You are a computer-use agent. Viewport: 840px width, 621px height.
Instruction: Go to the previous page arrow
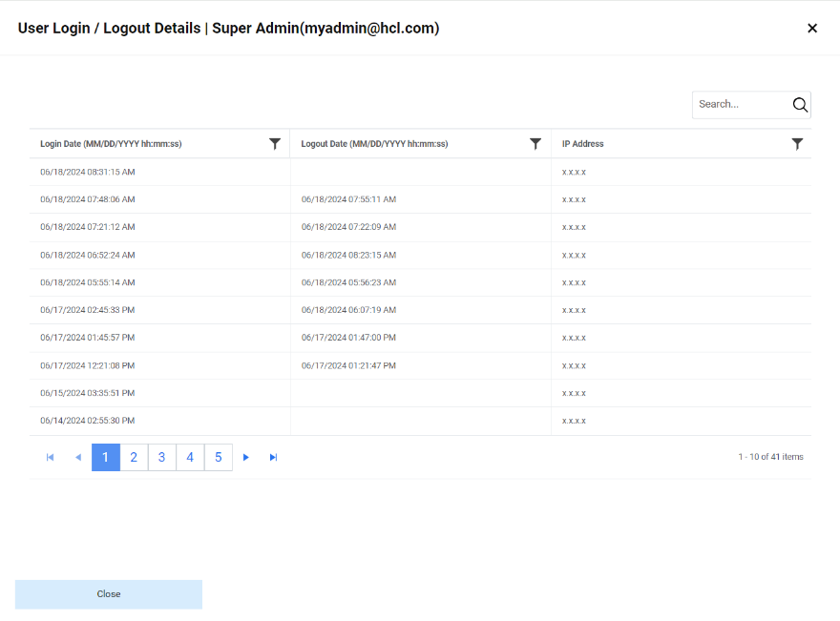[78, 458]
